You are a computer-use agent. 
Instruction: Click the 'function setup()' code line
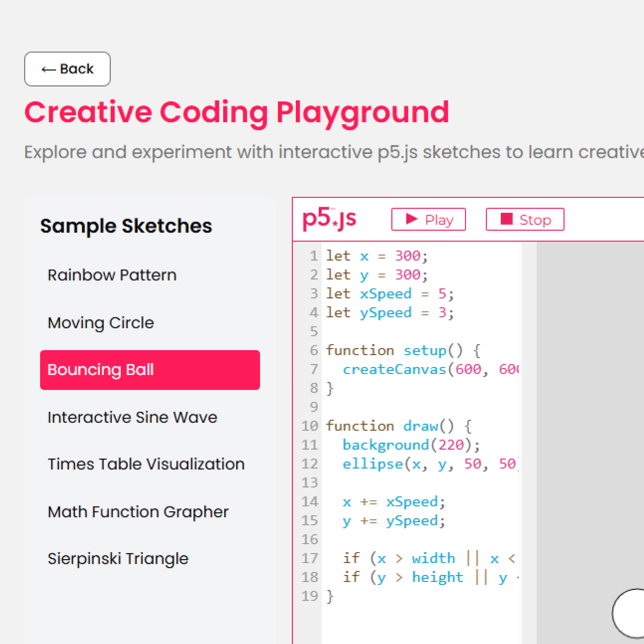tap(403, 350)
